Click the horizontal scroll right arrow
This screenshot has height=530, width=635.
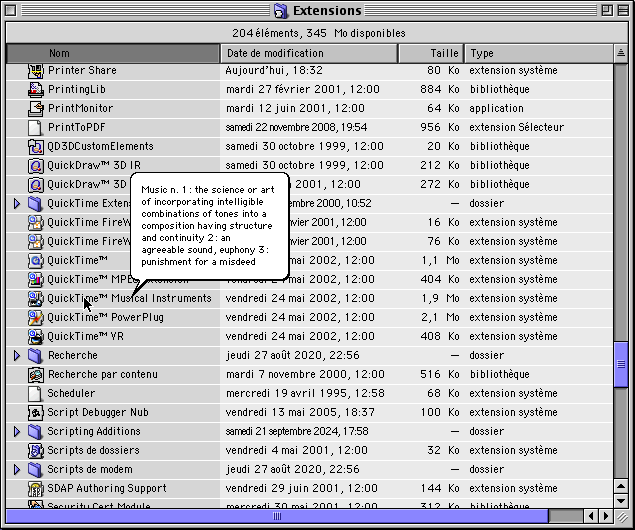point(605,516)
